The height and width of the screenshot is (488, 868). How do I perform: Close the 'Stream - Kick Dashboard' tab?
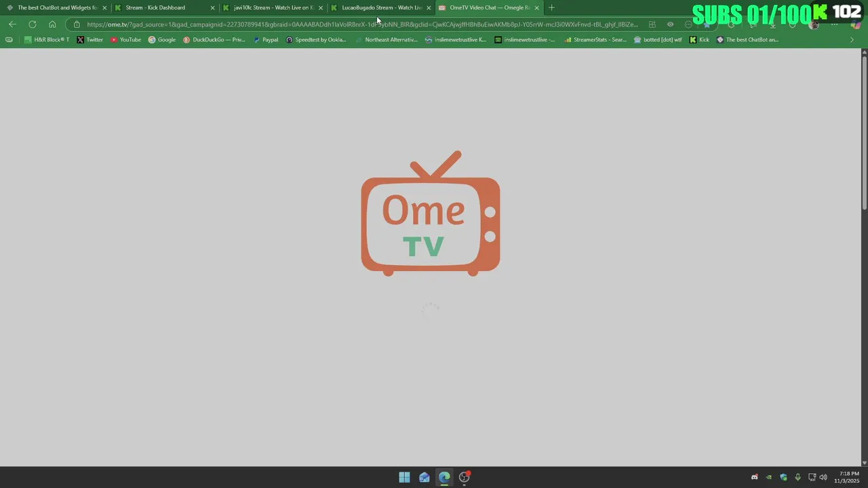(212, 8)
